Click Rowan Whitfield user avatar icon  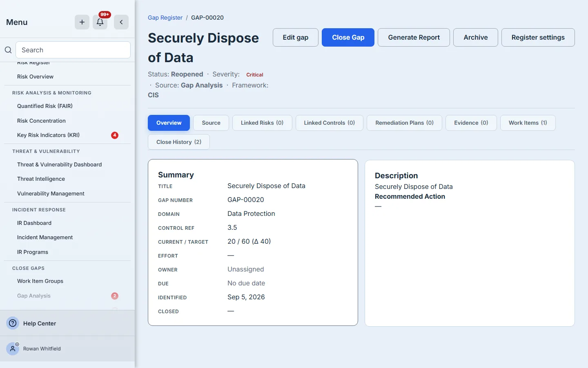[13, 349]
